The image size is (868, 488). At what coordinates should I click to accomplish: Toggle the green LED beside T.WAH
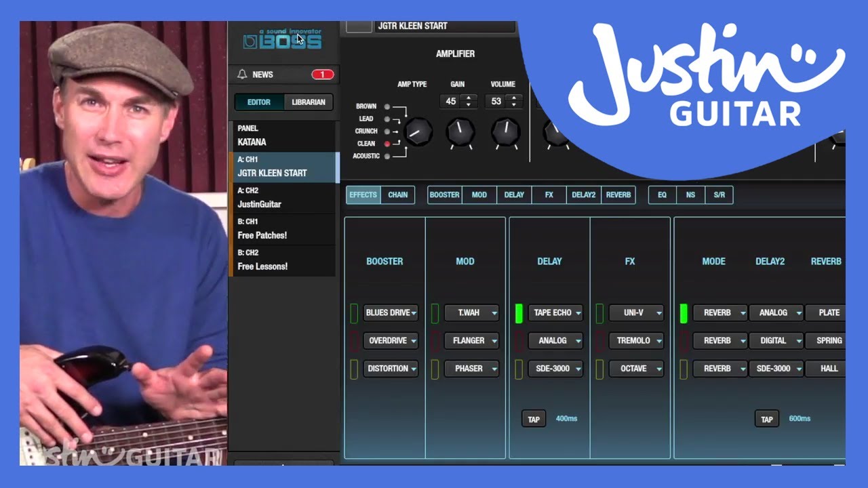click(x=435, y=313)
